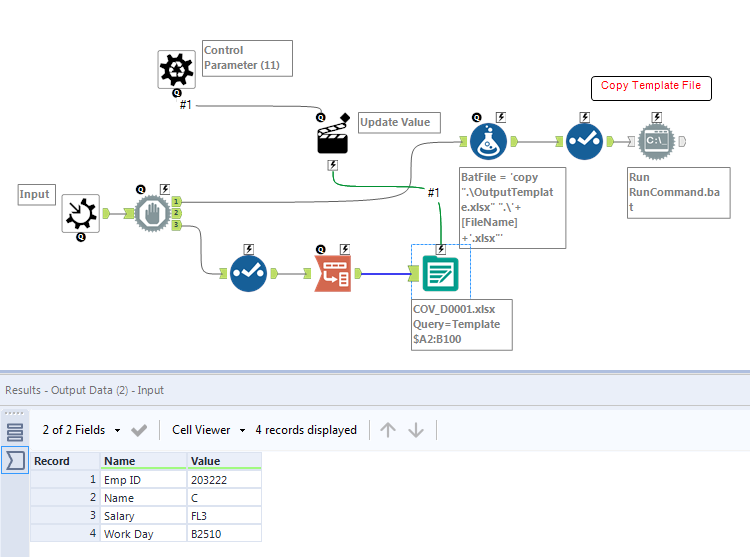750x557 pixels.
Task: Grab the results panel drag handle dots
Action: click(x=14, y=414)
